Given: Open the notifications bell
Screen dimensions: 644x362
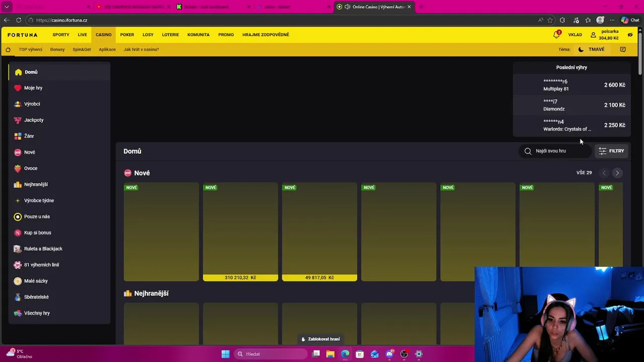Looking at the screenshot, I should [x=556, y=35].
